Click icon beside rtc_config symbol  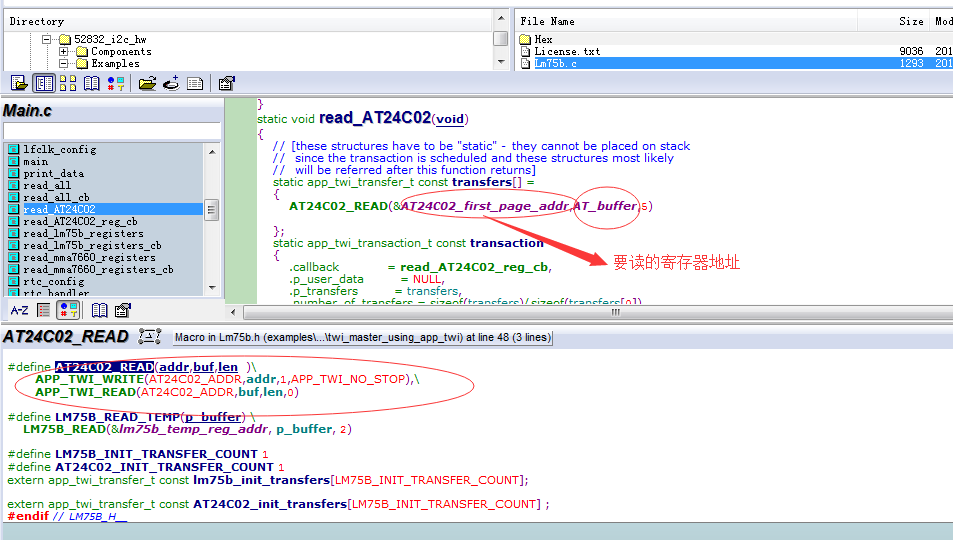13,282
